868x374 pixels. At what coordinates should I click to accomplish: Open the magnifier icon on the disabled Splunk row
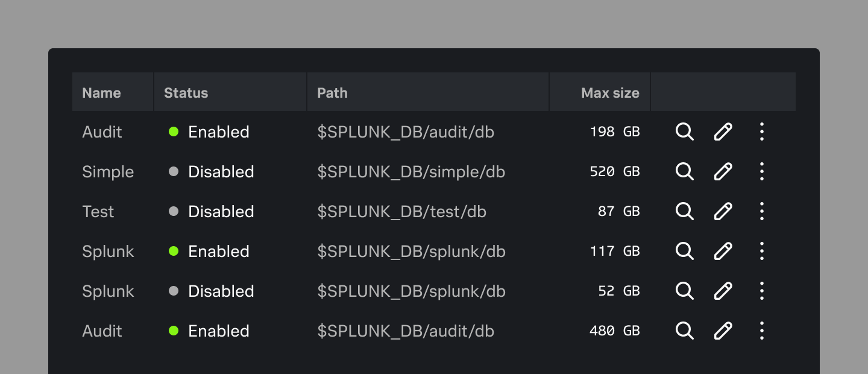click(x=684, y=291)
